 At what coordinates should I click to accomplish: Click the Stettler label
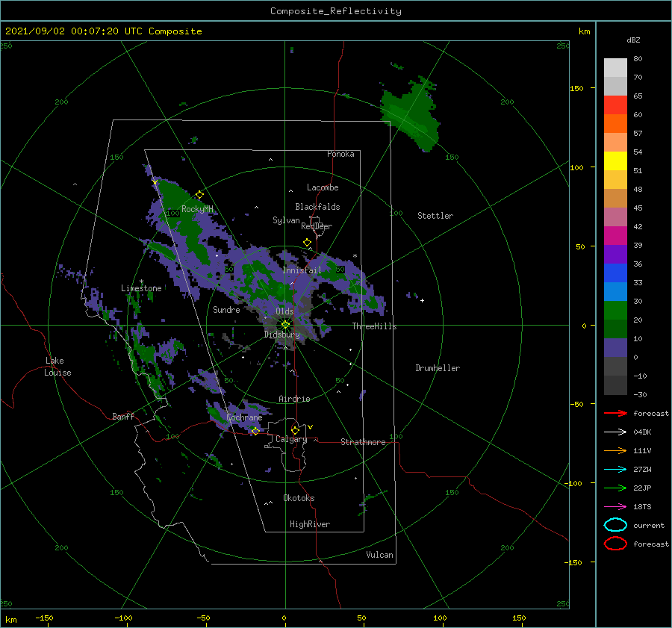click(x=435, y=216)
